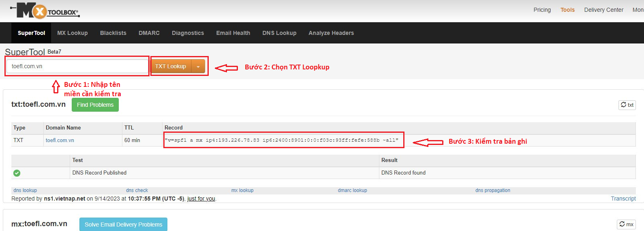Open the Blacklists tab

113,33
